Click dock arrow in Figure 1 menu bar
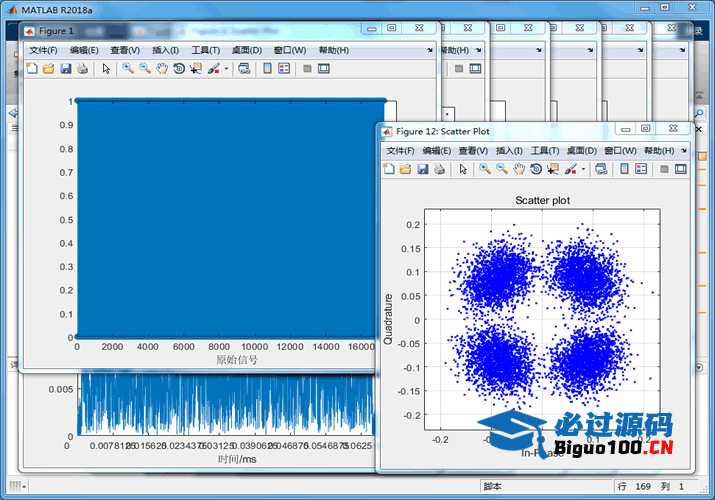The width and height of the screenshot is (715, 500). click(x=428, y=50)
